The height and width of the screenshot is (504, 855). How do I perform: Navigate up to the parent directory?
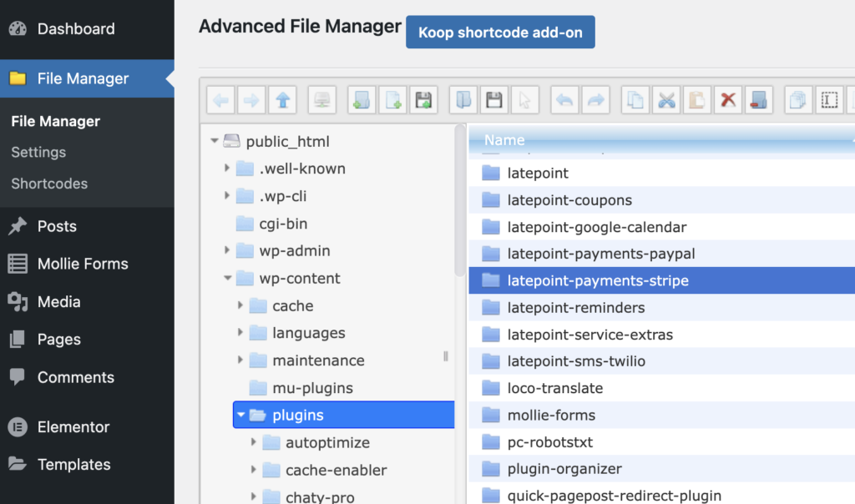[283, 99]
